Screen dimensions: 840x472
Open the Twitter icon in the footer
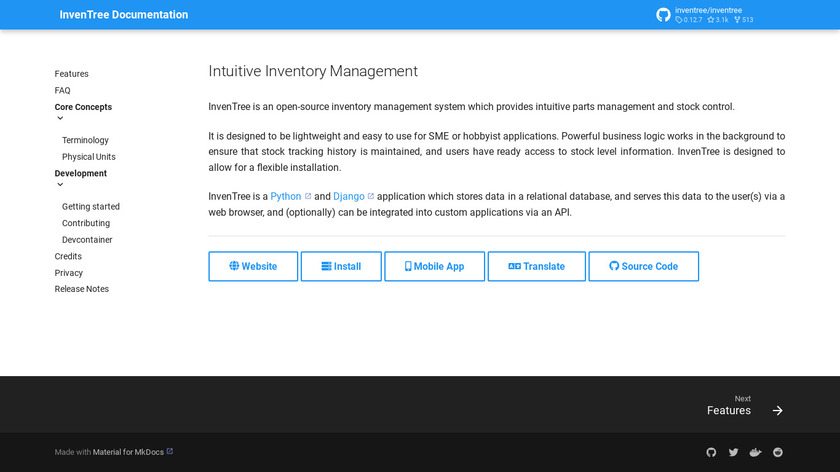(x=733, y=452)
